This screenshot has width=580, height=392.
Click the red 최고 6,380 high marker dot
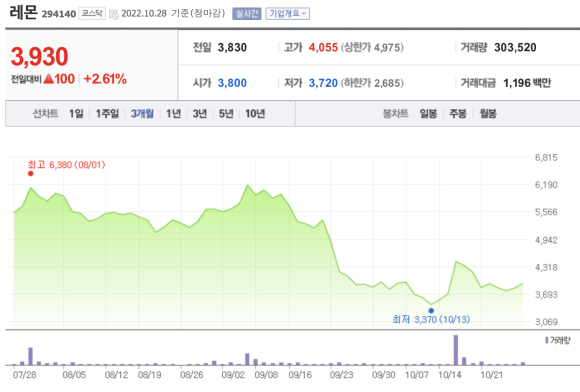(31, 173)
